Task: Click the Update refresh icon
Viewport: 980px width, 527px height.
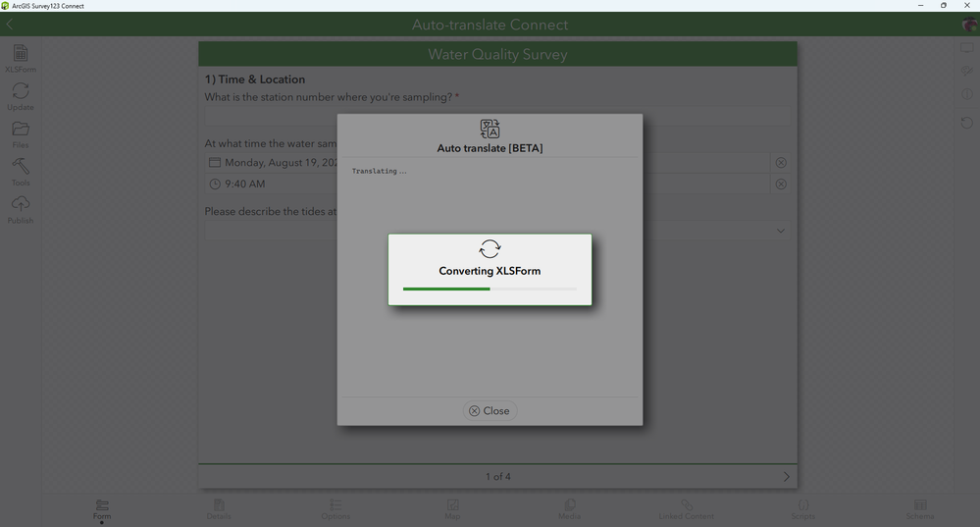Action: coord(20,97)
